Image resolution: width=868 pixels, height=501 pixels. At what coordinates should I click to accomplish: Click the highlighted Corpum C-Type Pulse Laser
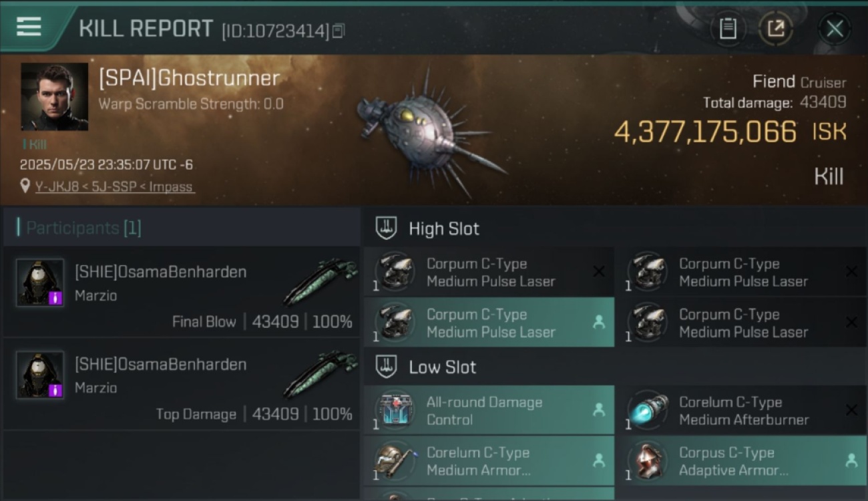tap(489, 323)
